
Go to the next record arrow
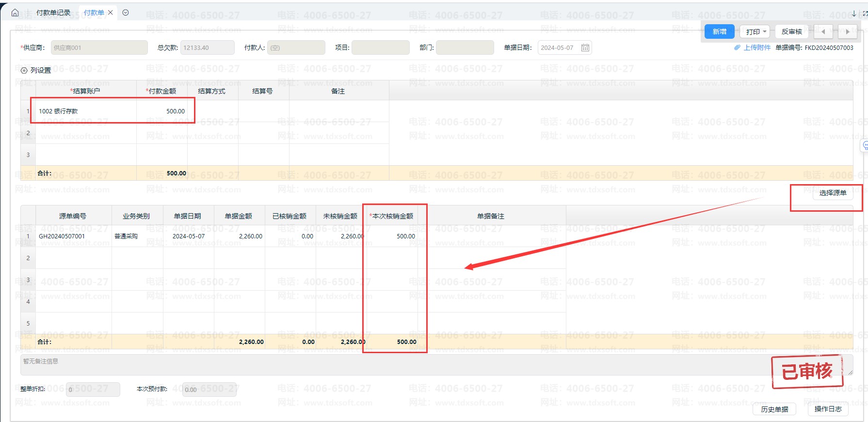[x=847, y=31]
